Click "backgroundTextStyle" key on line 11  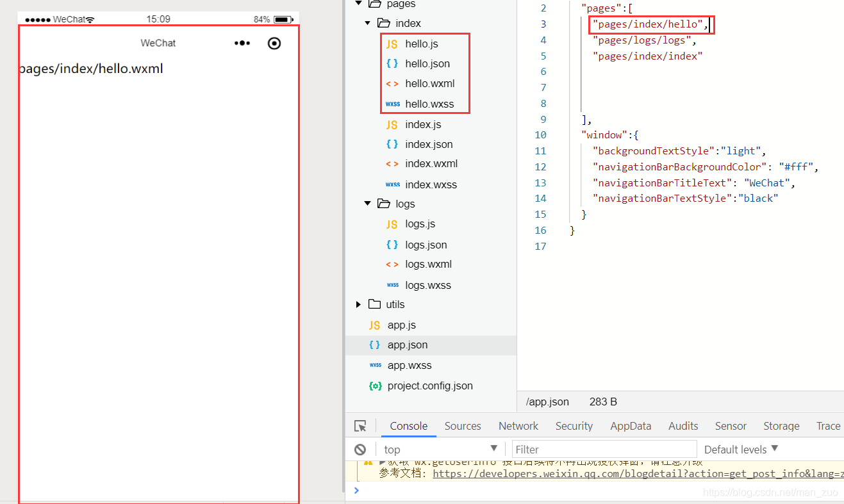654,151
